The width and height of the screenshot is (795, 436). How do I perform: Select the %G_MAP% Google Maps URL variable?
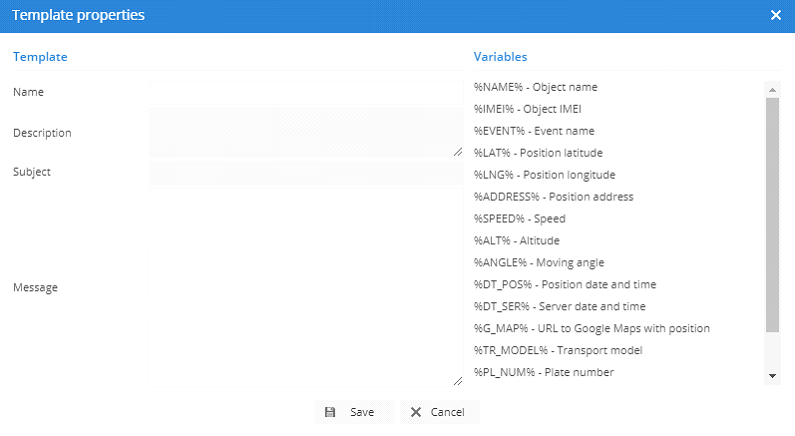591,329
